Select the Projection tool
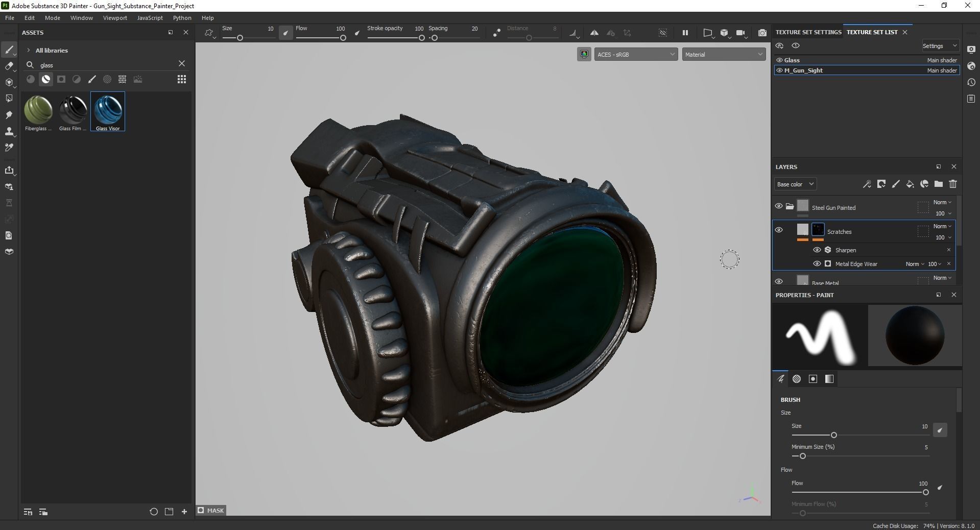The image size is (980, 530). [9, 82]
